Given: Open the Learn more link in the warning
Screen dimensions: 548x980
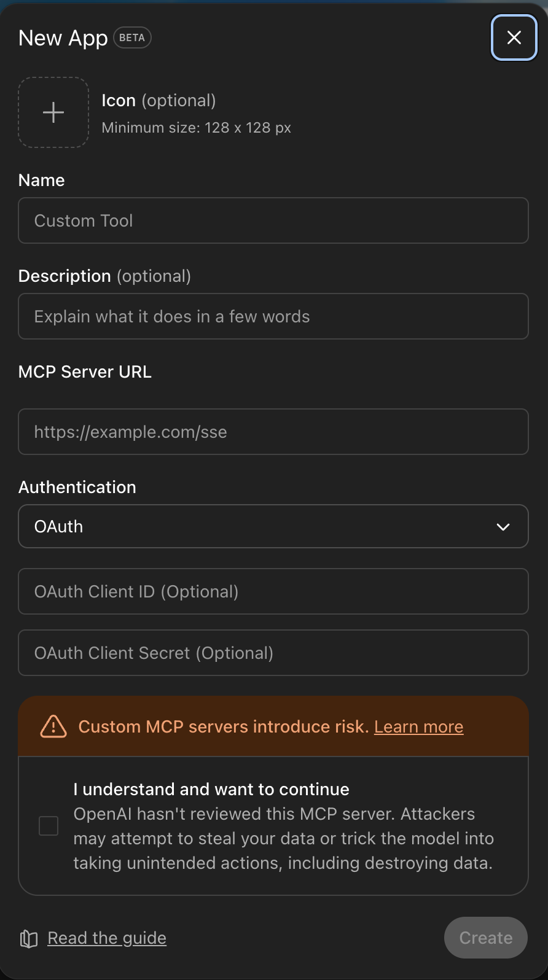Looking at the screenshot, I should [418, 726].
